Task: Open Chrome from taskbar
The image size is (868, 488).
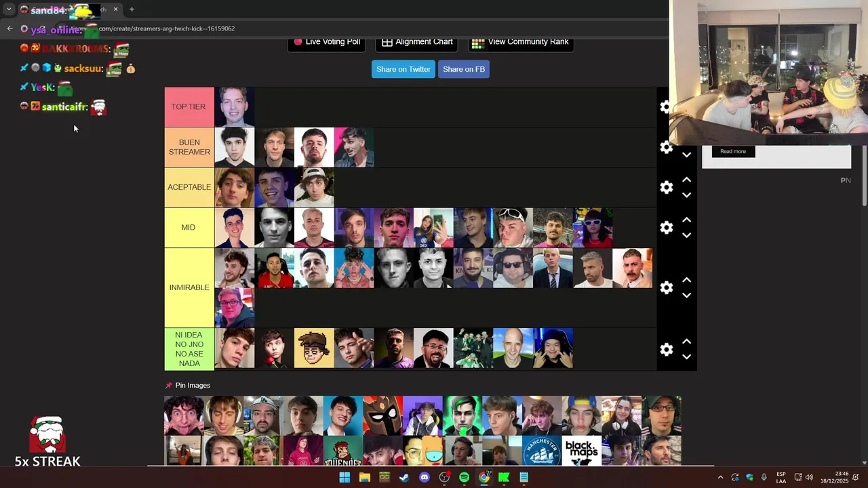Action: [x=484, y=477]
